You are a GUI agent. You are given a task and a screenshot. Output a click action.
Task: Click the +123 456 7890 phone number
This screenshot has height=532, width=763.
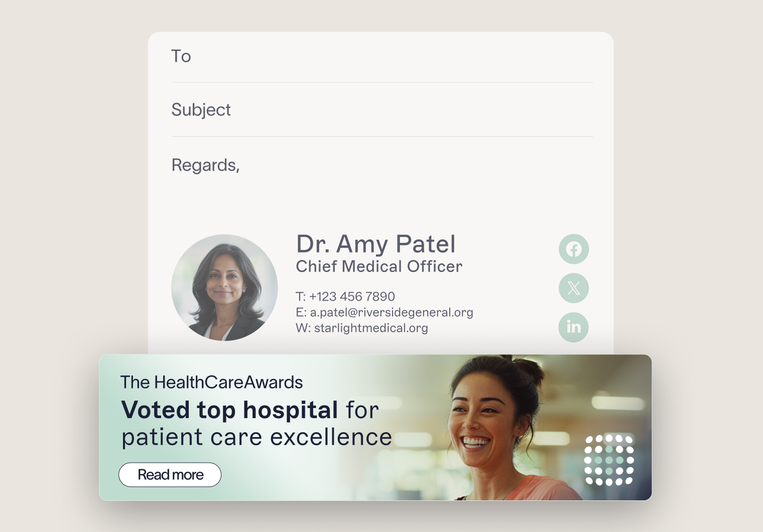[x=352, y=297]
